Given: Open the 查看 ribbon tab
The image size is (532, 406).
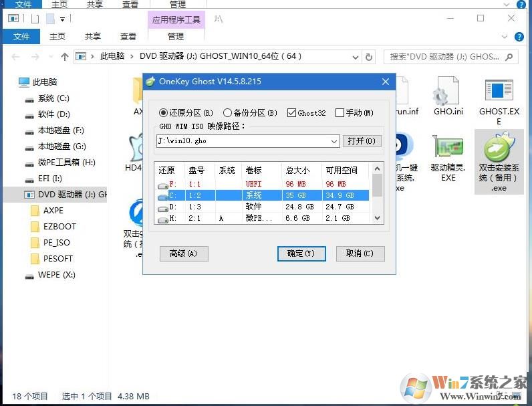Looking at the screenshot, I should pyautogui.click(x=128, y=36).
